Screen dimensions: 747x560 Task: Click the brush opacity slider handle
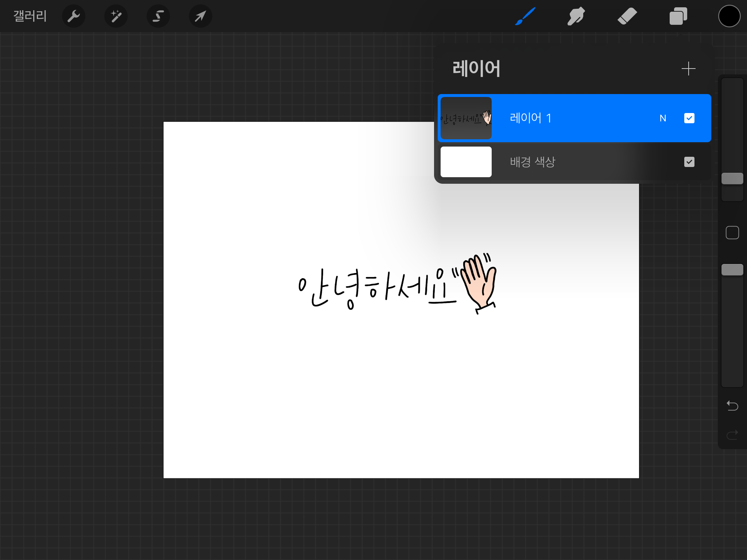click(732, 270)
